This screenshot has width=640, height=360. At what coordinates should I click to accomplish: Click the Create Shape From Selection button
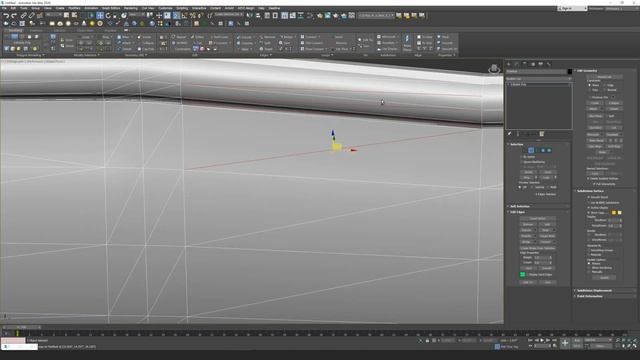(x=538, y=248)
